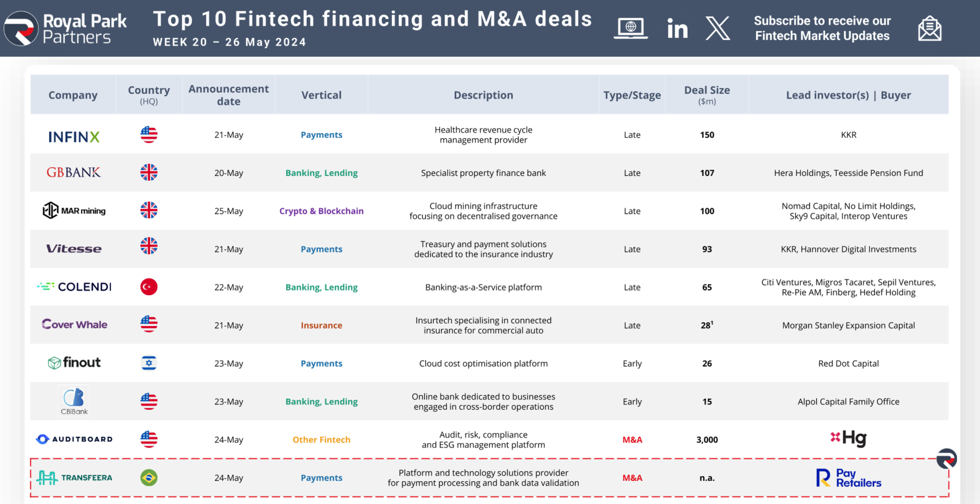Click the Announcement date column header

coord(228,95)
